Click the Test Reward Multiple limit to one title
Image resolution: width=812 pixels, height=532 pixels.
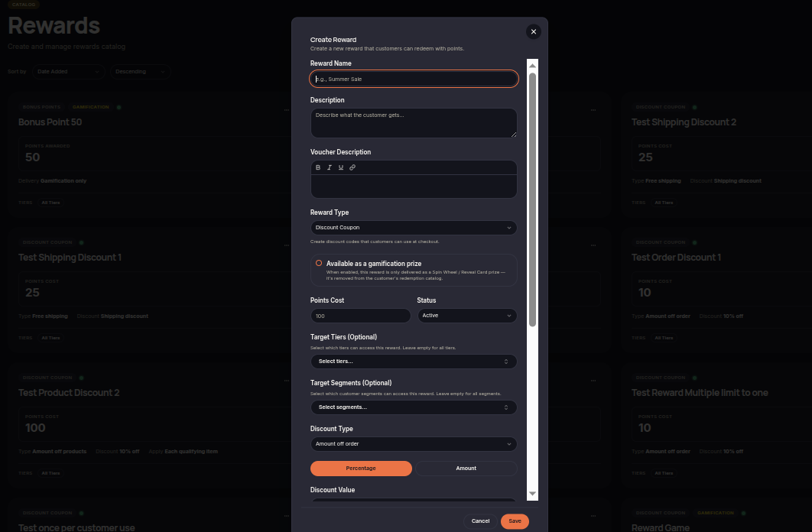[700, 393]
